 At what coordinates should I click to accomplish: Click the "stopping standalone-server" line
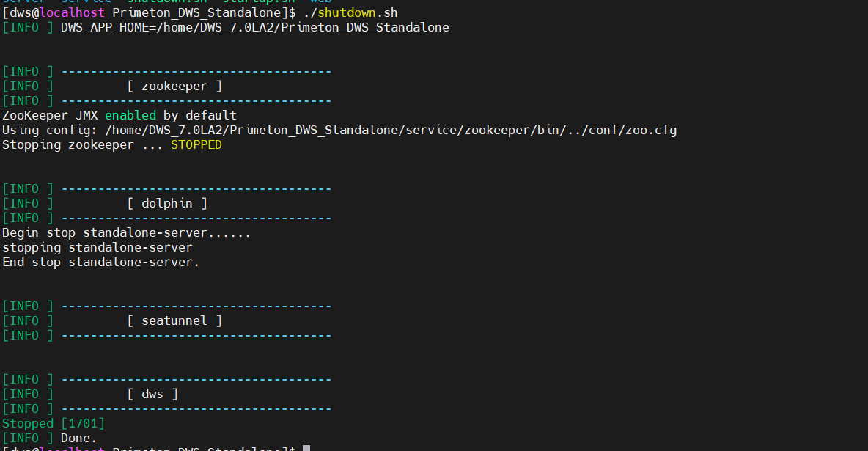[x=97, y=248]
